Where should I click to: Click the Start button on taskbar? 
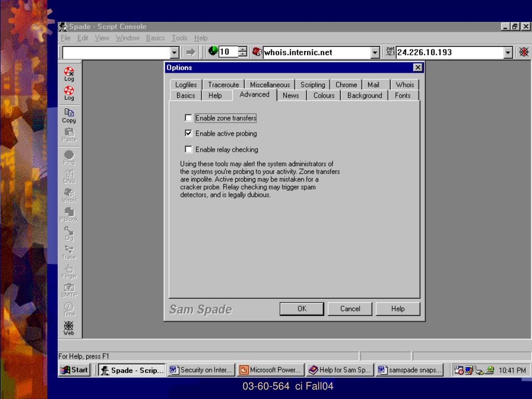pyautogui.click(x=75, y=370)
